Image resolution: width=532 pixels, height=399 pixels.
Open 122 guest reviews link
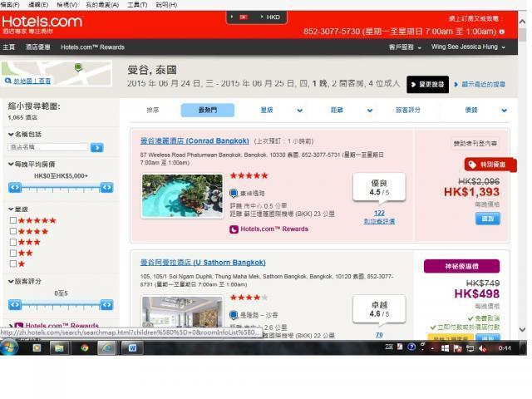[379, 217]
